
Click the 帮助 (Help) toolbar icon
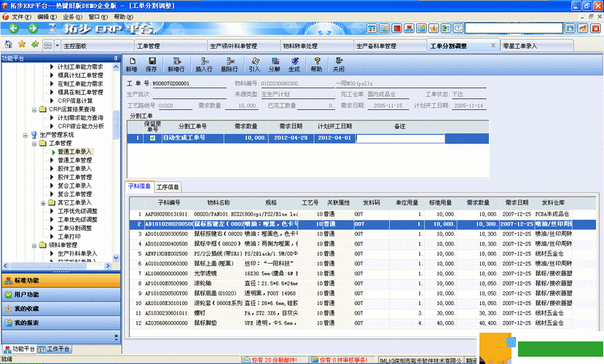[x=317, y=65]
